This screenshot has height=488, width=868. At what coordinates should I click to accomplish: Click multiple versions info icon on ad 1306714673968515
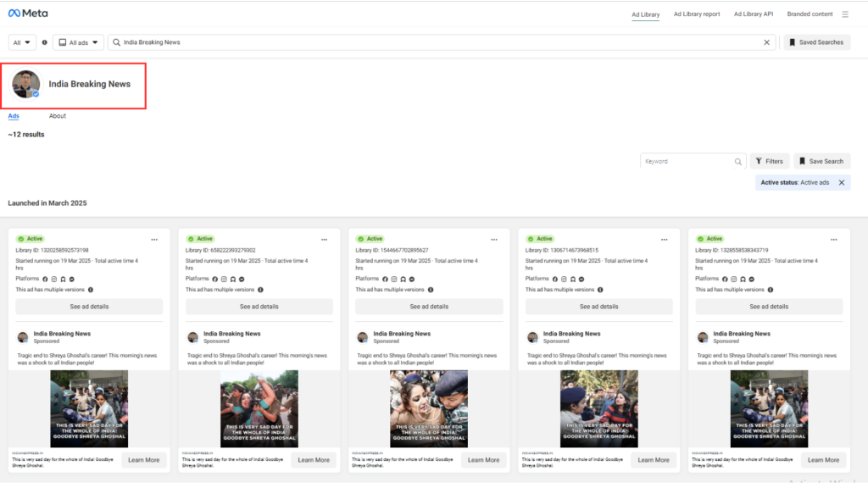[x=600, y=290]
